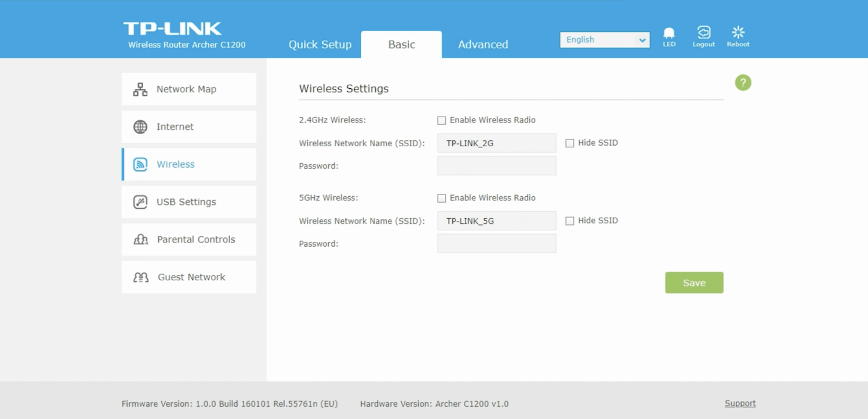Switch to the Advanced tab
This screenshot has width=868, height=419.
pyautogui.click(x=482, y=45)
